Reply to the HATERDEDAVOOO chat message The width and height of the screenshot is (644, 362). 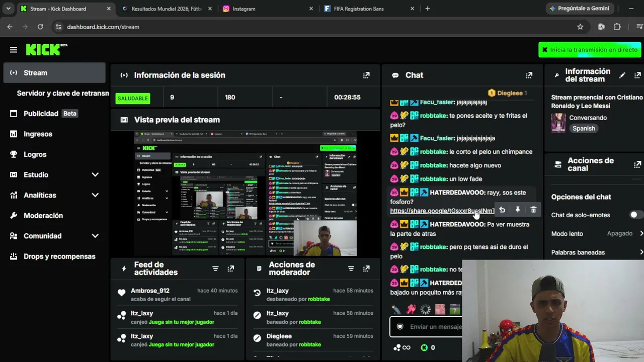tap(502, 210)
